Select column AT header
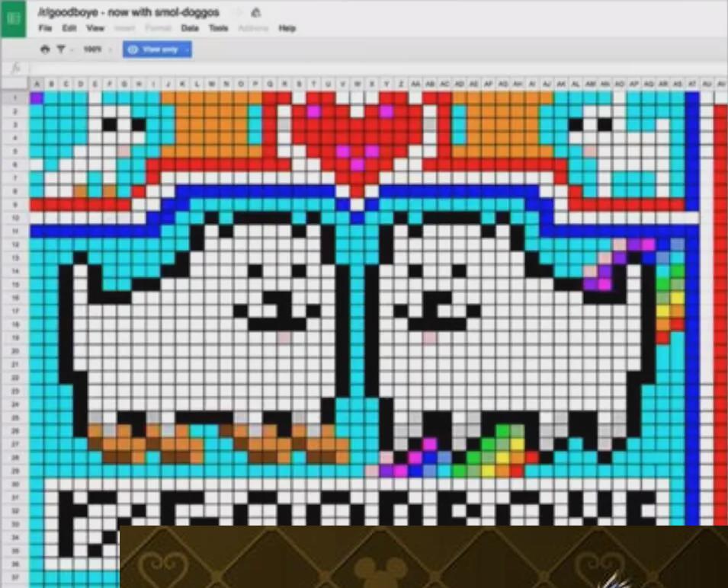The image size is (728, 588). (x=691, y=84)
